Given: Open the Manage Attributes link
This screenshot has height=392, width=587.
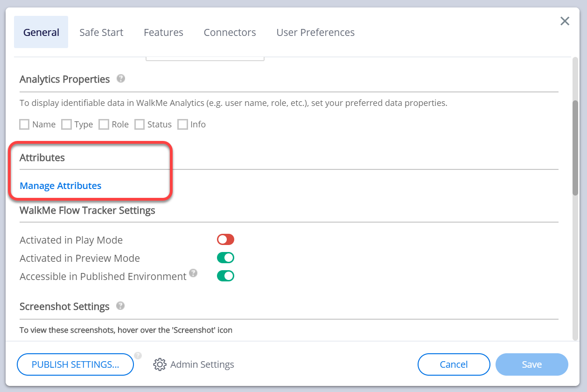Looking at the screenshot, I should [61, 186].
